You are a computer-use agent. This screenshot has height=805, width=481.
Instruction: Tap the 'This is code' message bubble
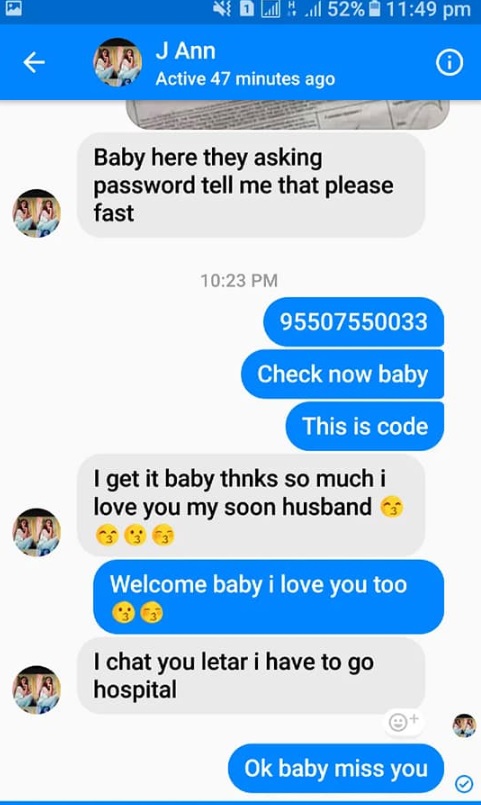364,426
